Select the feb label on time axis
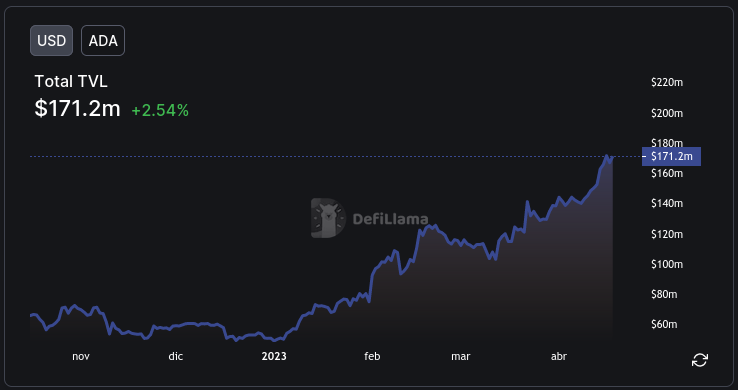This screenshot has width=738, height=390. pos(372,356)
